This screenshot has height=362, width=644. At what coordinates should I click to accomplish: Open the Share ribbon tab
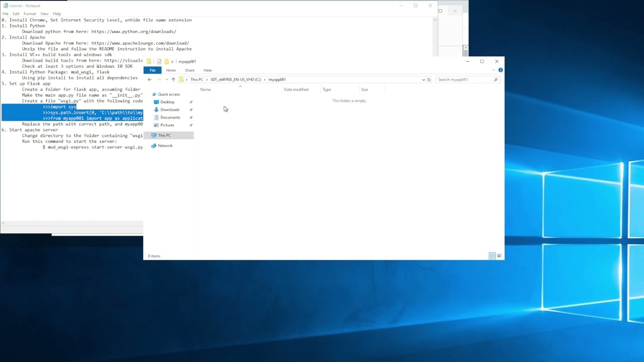pyautogui.click(x=189, y=70)
